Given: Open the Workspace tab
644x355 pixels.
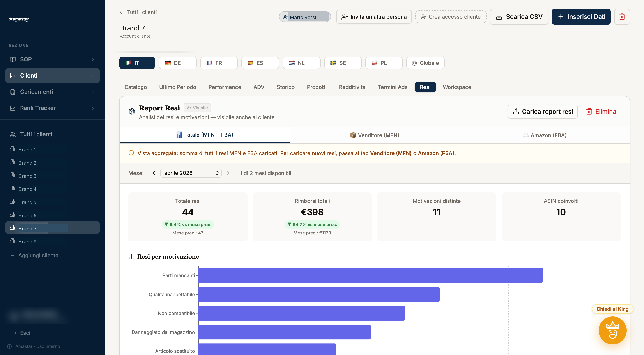Looking at the screenshot, I should (x=457, y=87).
